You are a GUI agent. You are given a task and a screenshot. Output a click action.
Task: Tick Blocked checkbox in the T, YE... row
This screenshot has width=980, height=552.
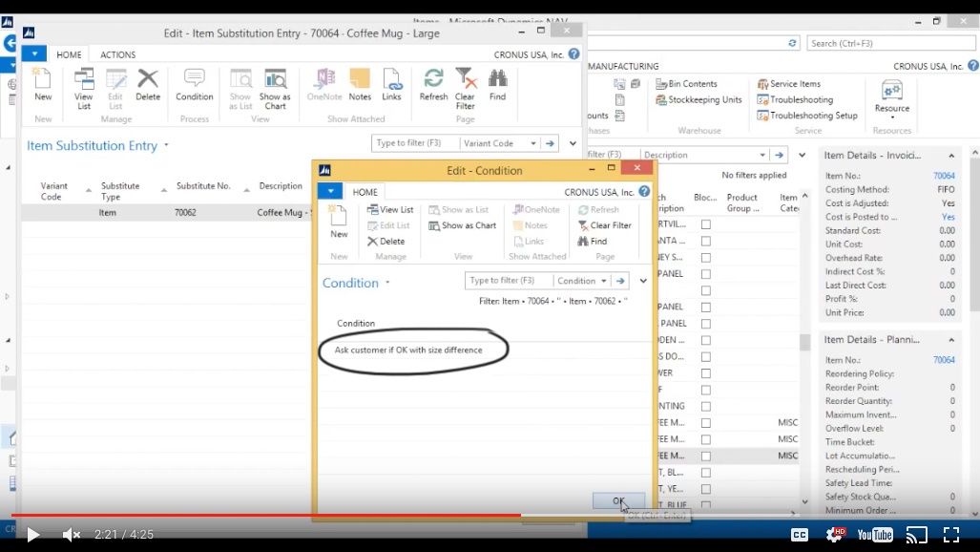point(705,489)
